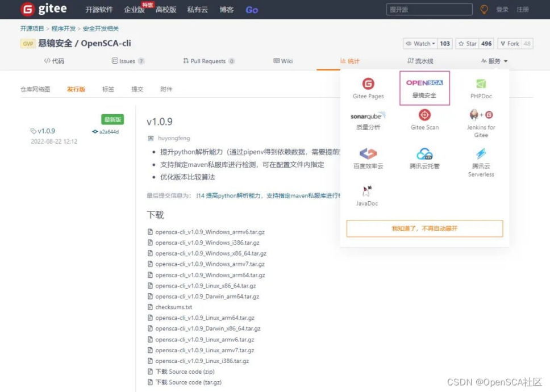Open the 代码 tab
The image size is (550, 392).
pos(54,61)
